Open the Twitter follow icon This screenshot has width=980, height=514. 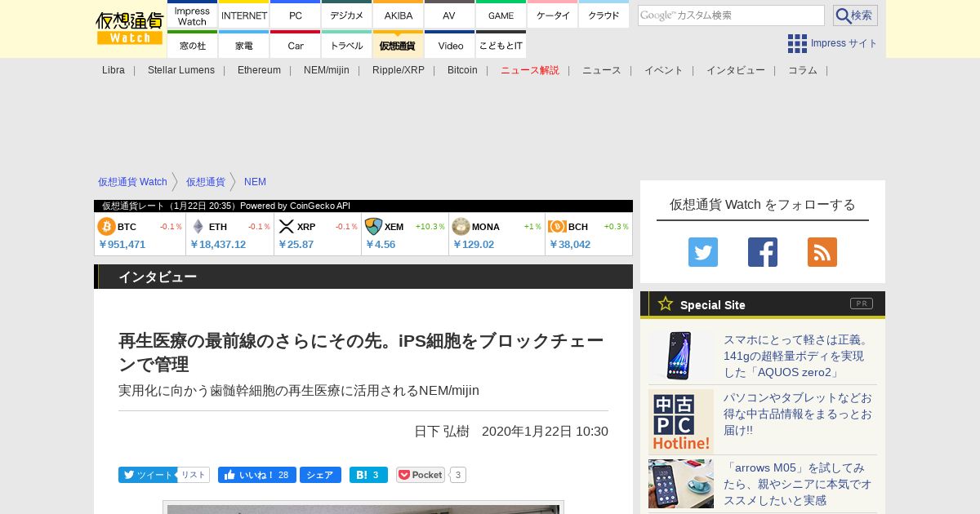point(703,252)
